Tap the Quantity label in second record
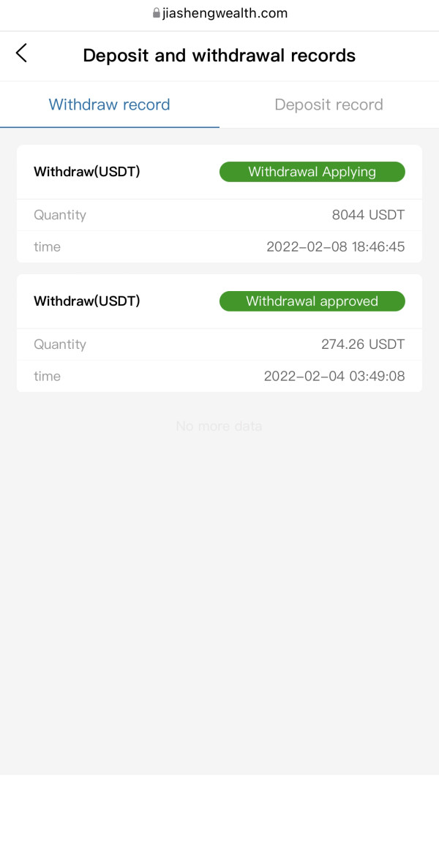The width and height of the screenshot is (439, 868). (x=60, y=344)
